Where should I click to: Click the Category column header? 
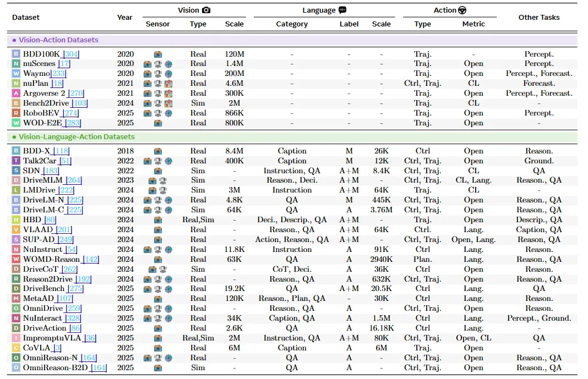pos(292,24)
